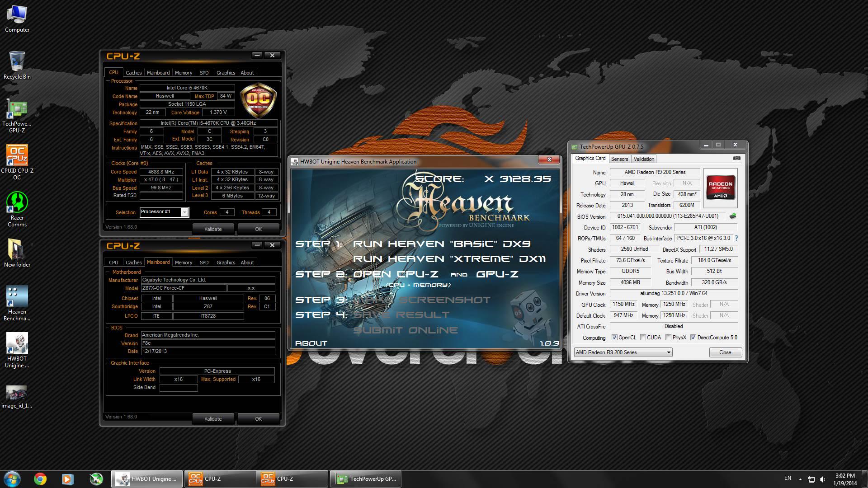Click SUBMIT ONLINE in Heaven window

(x=406, y=330)
